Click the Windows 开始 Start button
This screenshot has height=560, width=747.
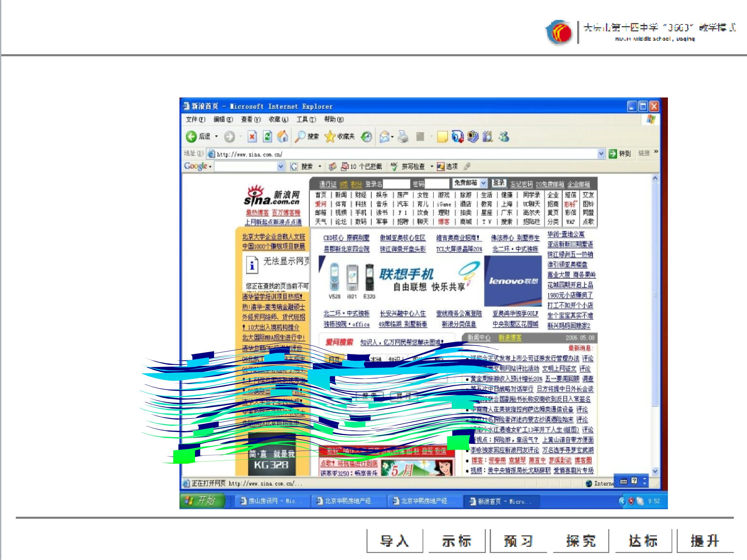[x=202, y=501]
